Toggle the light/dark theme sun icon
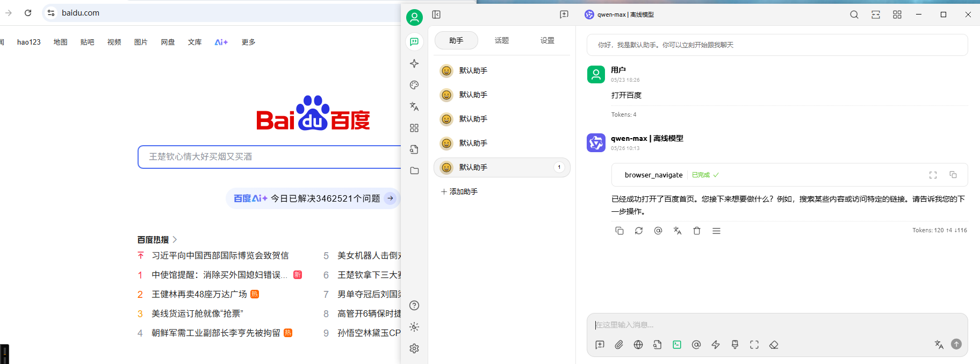The width and height of the screenshot is (980, 364). click(414, 327)
